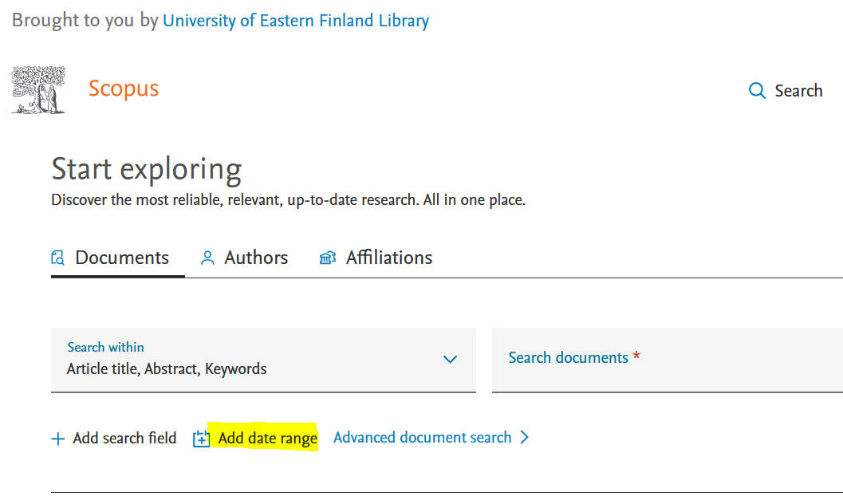
Task: Click the Search text in header
Action: pos(798,91)
